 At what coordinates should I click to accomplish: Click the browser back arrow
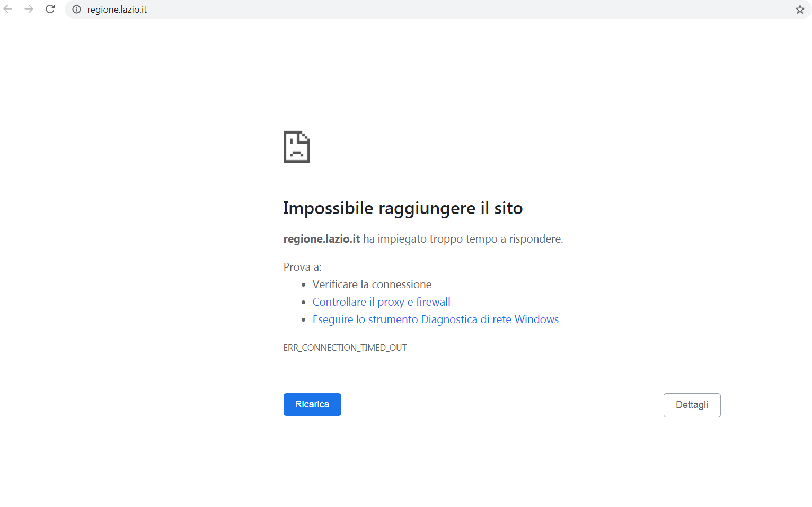(8, 9)
